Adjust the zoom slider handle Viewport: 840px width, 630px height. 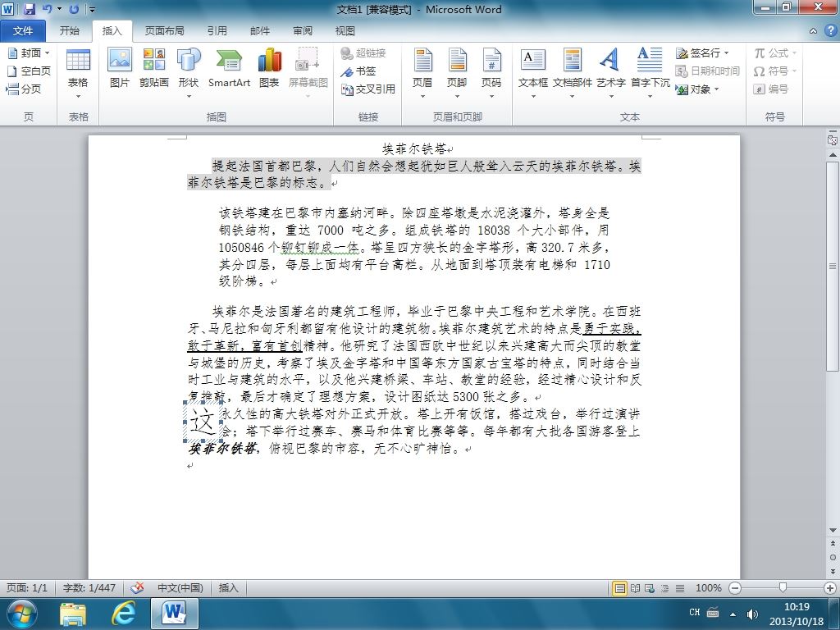[783, 588]
